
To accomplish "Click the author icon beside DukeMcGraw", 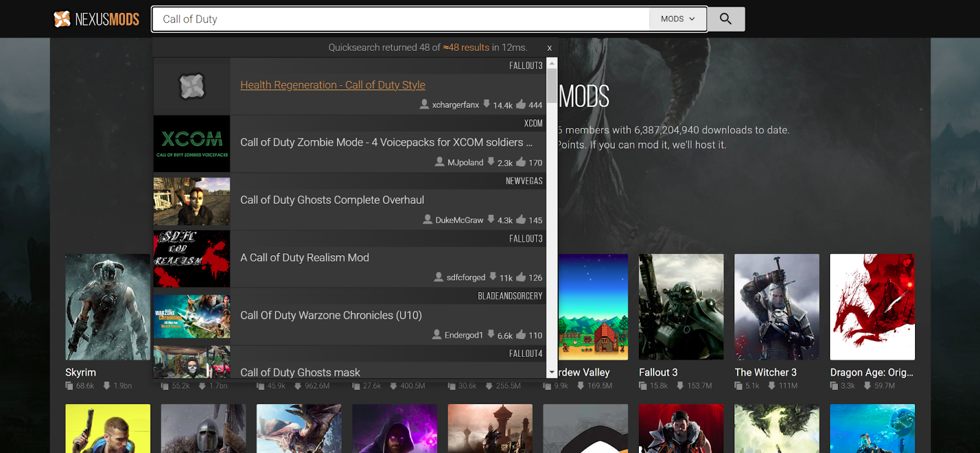I will pyautogui.click(x=428, y=219).
